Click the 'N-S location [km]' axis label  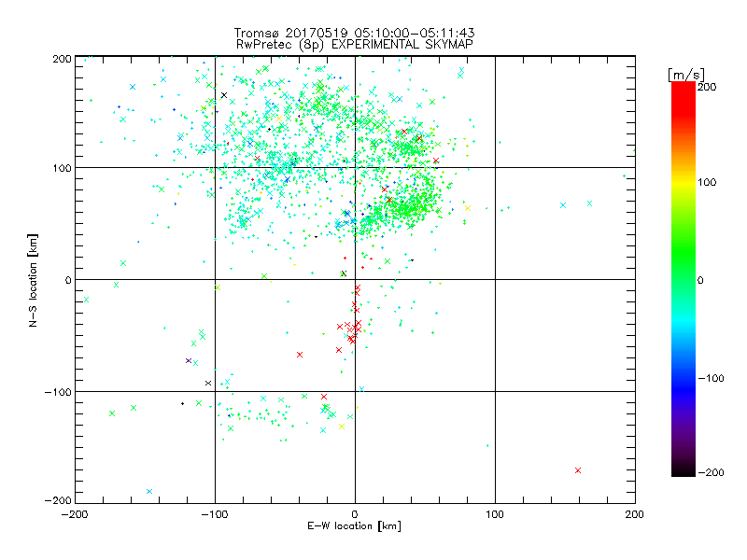coord(33,280)
